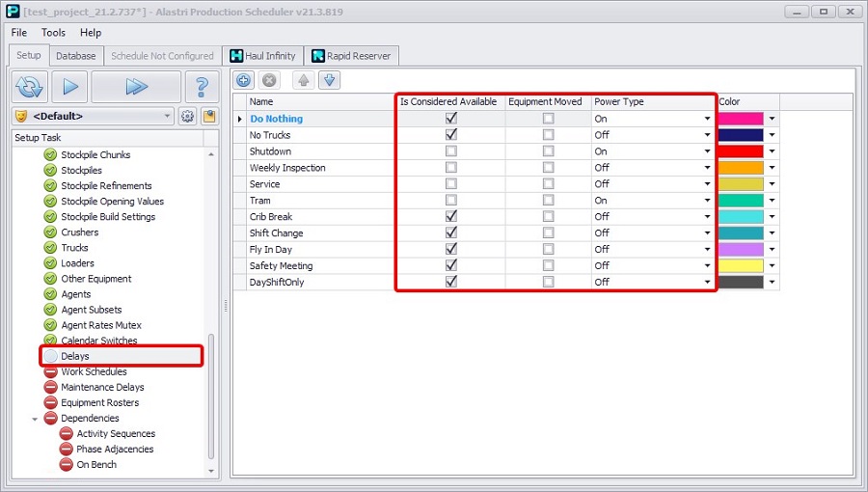Screen dimensions: 868x492
Task: Open the gear settings icon beside Default
Action: [x=187, y=117]
